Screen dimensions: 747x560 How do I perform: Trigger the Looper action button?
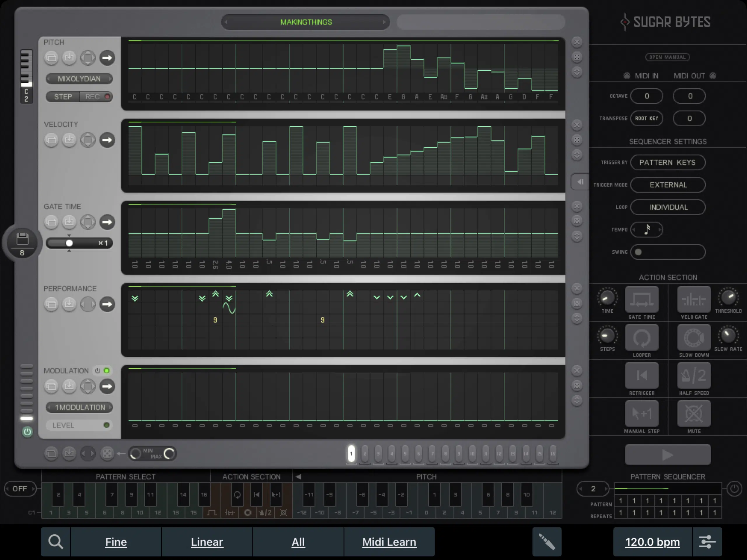tap(642, 338)
